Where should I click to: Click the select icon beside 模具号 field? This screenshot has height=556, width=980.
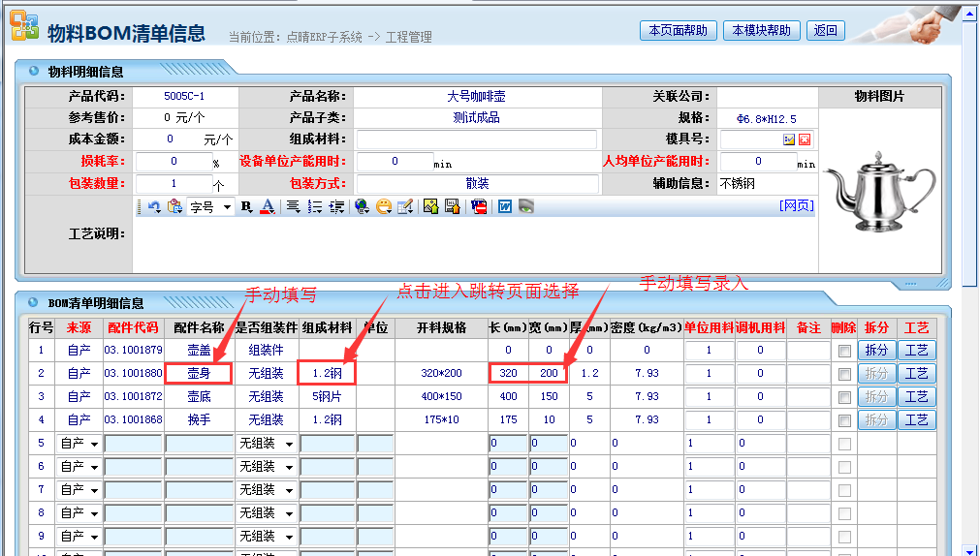[789, 139]
